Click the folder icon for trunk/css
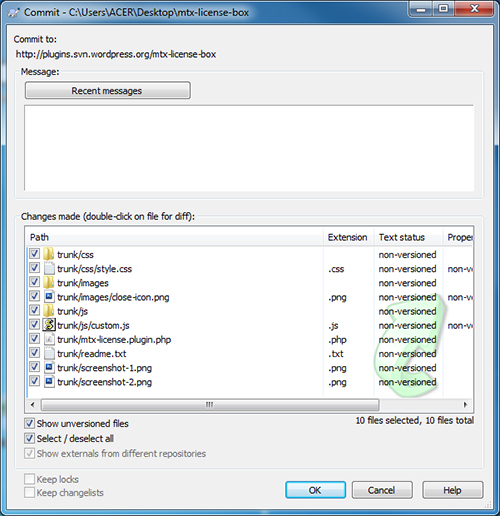 (x=49, y=254)
